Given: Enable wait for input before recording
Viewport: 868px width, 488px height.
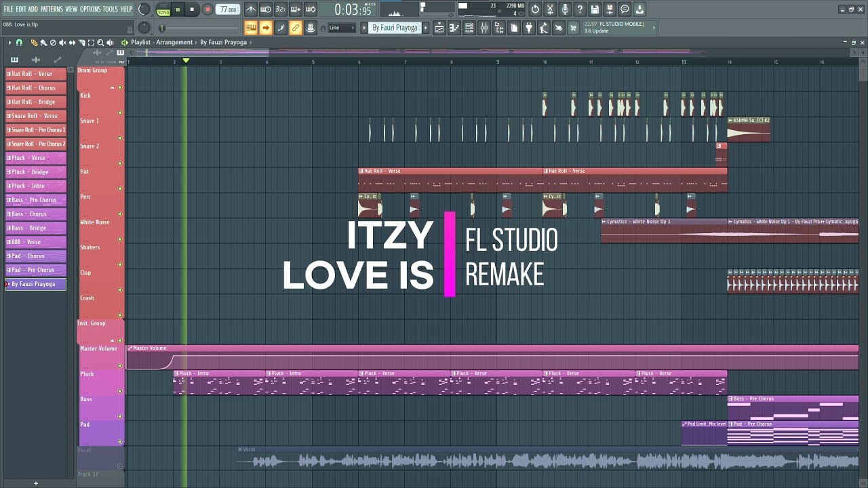Looking at the screenshot, I should (x=266, y=9).
